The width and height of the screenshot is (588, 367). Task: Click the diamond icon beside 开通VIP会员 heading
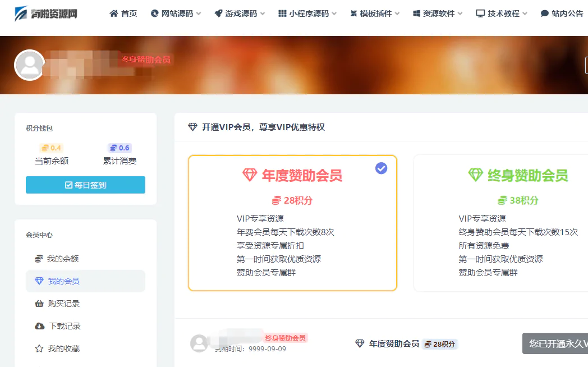point(193,127)
